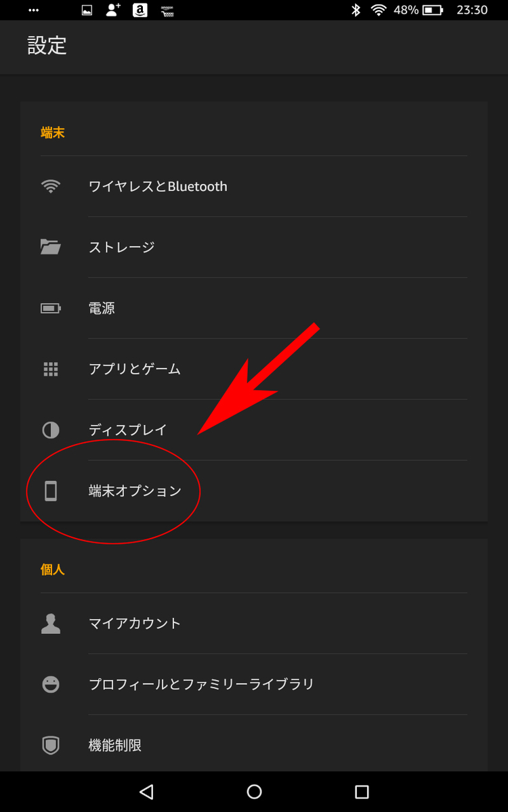The width and height of the screenshot is (508, 812).
Task: Tap the half-circle icon for ディスプレイ
Action: [50, 430]
